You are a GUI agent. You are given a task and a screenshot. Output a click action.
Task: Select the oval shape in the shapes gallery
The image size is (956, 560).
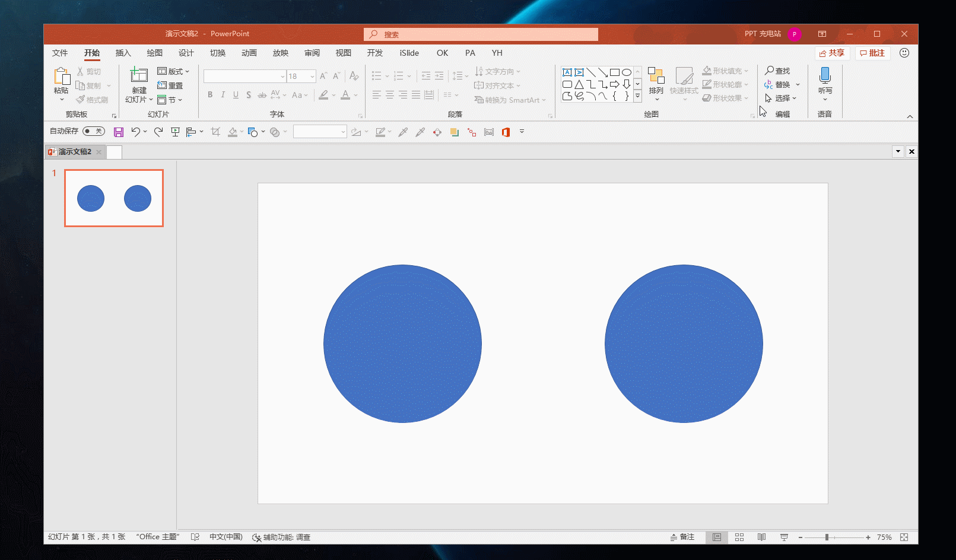[x=626, y=72]
